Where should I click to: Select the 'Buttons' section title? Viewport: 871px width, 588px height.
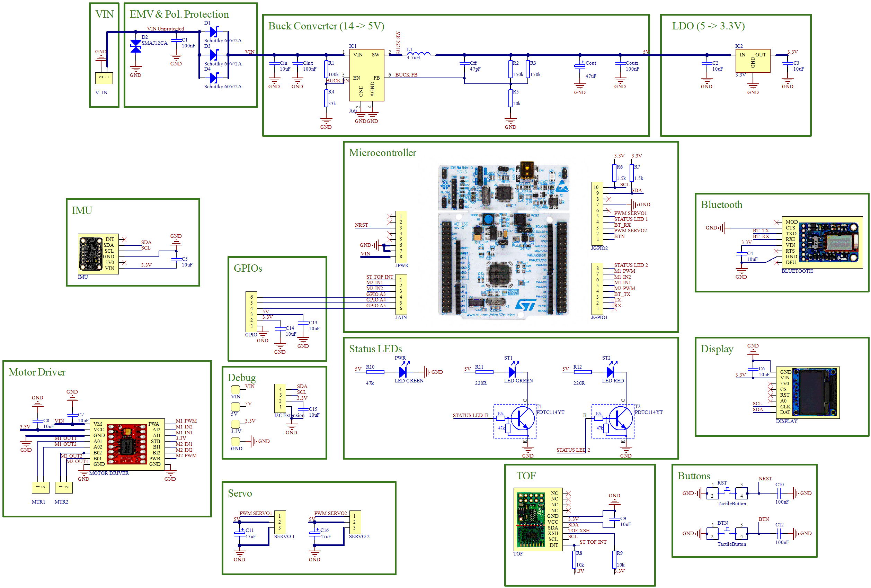tap(693, 476)
